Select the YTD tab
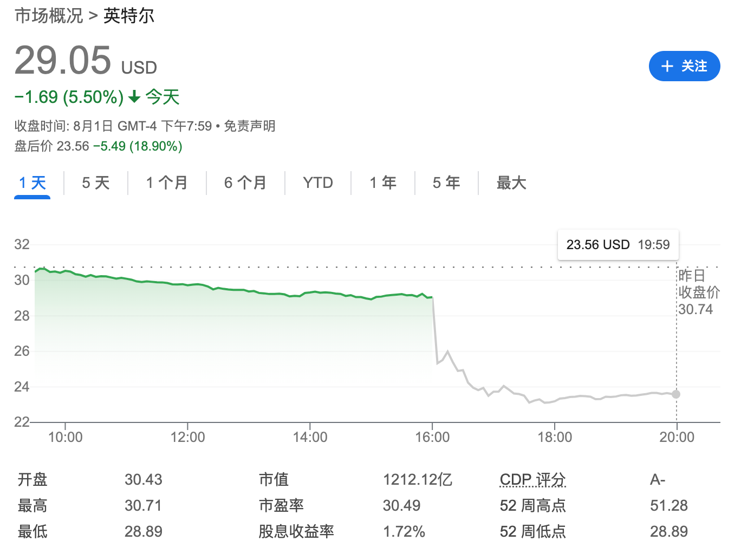Image resolution: width=754 pixels, height=560 pixels. (318, 183)
